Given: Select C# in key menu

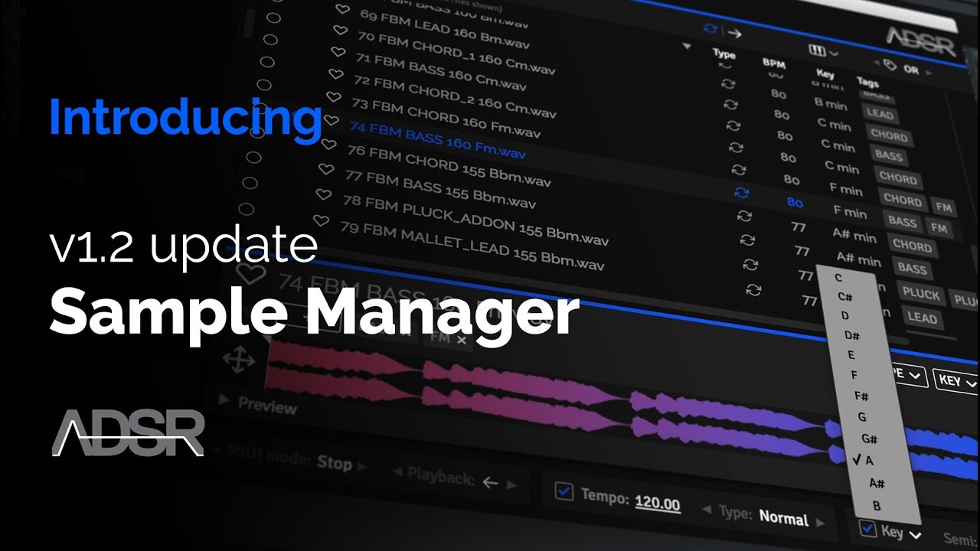Looking at the screenshot, I should pyautogui.click(x=845, y=297).
